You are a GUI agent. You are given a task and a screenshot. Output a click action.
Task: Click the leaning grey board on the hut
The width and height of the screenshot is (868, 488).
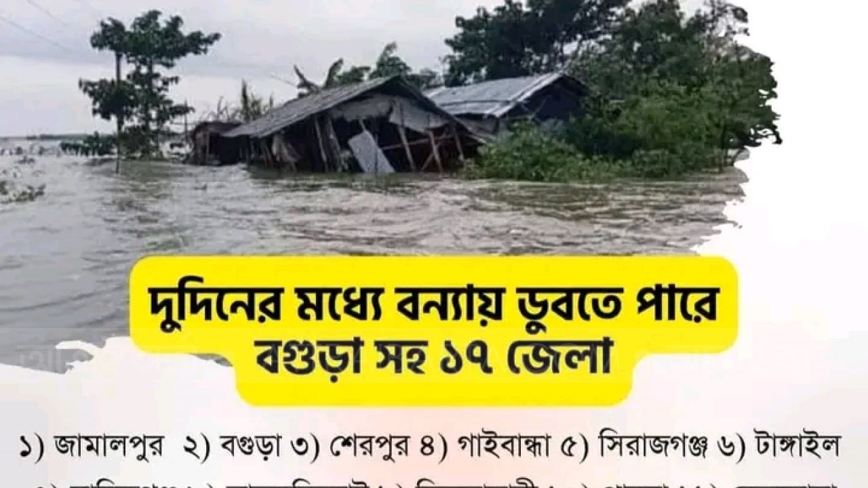370,152
